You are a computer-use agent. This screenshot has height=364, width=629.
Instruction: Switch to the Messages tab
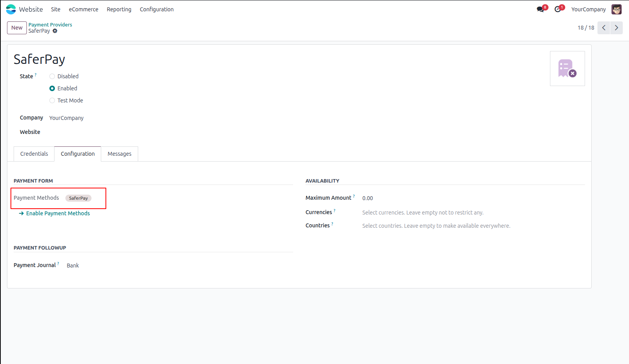tap(119, 154)
